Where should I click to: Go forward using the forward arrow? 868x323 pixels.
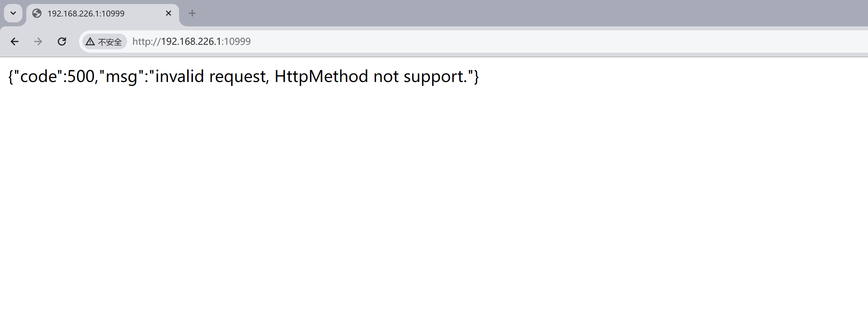[x=38, y=41]
